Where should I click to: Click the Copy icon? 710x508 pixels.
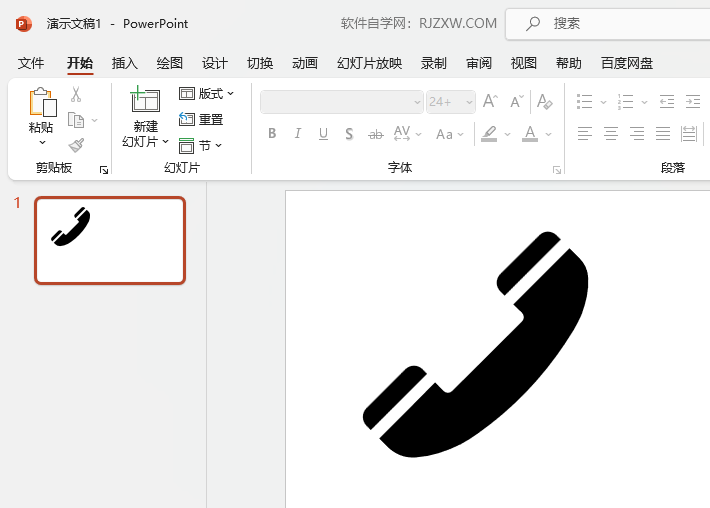(76, 120)
